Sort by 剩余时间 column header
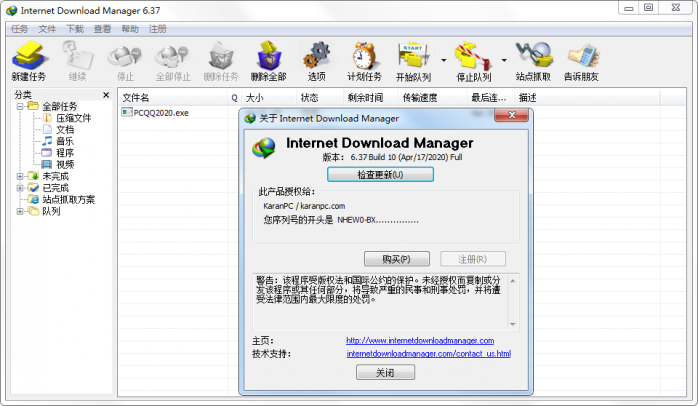The width and height of the screenshot is (698, 406). (x=370, y=97)
